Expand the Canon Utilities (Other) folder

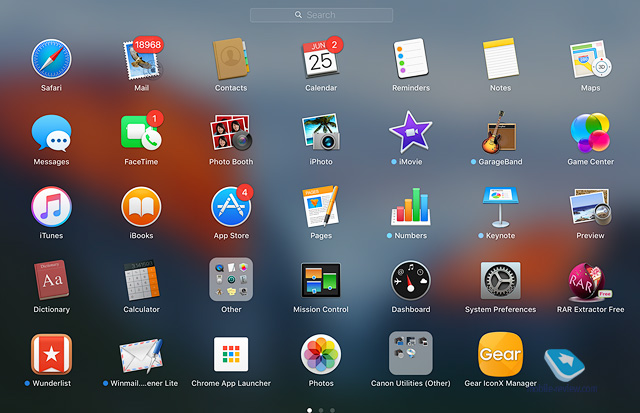point(411,353)
